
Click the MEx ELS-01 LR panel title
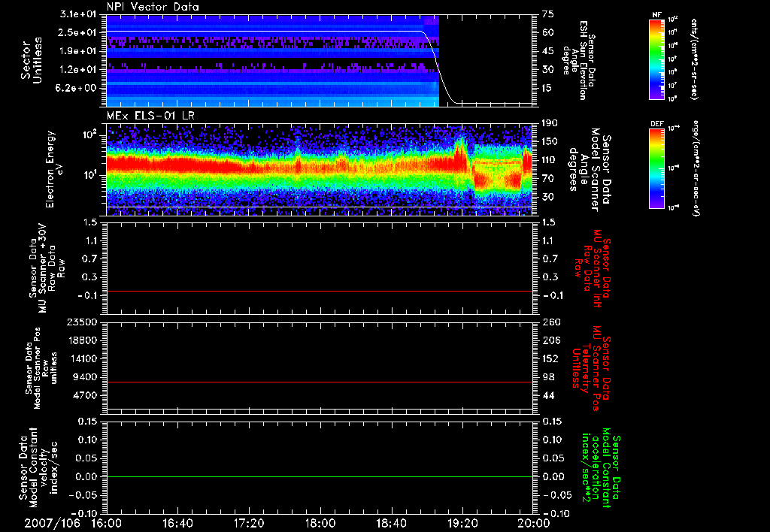pos(150,116)
